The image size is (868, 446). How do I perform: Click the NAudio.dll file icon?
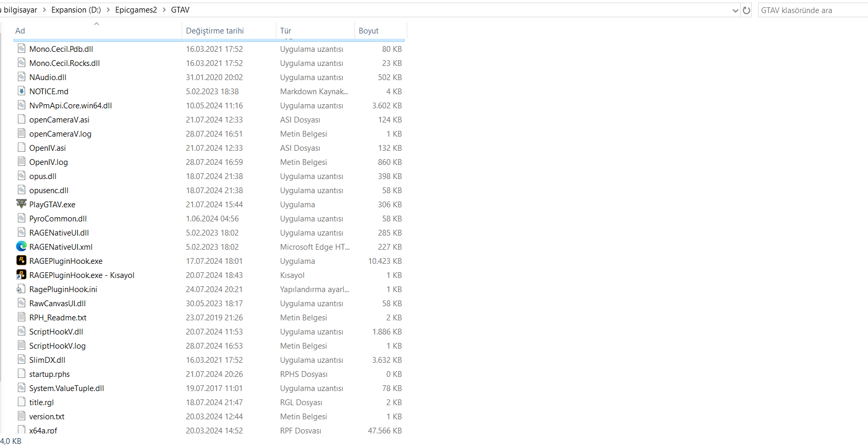(21, 77)
